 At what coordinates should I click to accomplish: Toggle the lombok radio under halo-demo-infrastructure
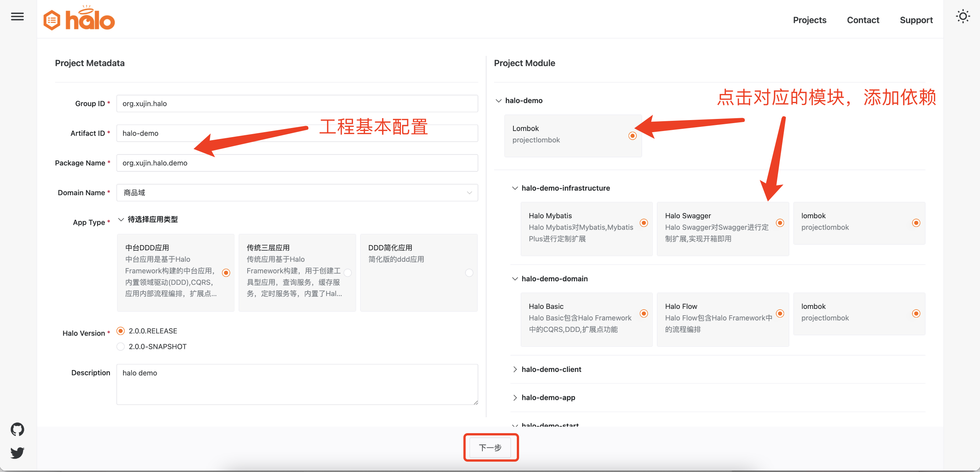[916, 223]
